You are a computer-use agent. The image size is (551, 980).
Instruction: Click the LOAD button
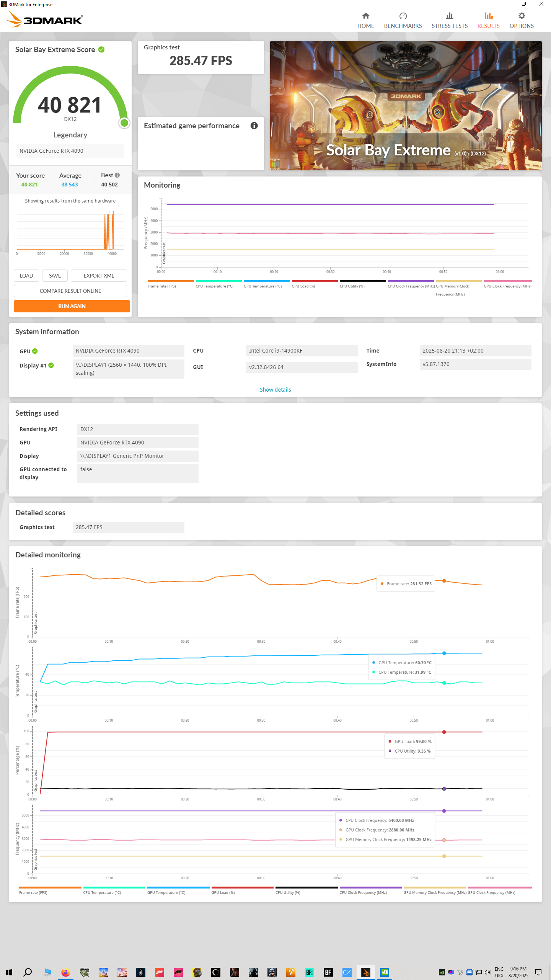[x=26, y=276]
